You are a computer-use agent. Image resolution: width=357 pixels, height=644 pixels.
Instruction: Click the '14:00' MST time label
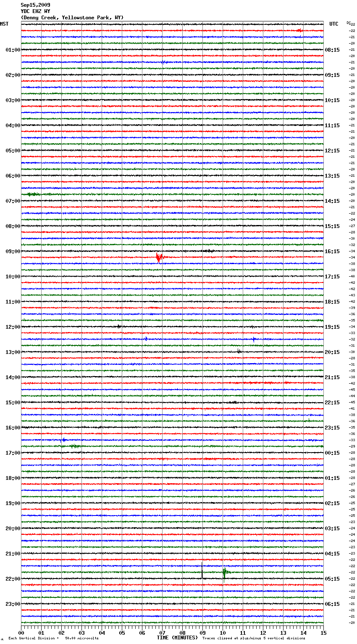13,377
